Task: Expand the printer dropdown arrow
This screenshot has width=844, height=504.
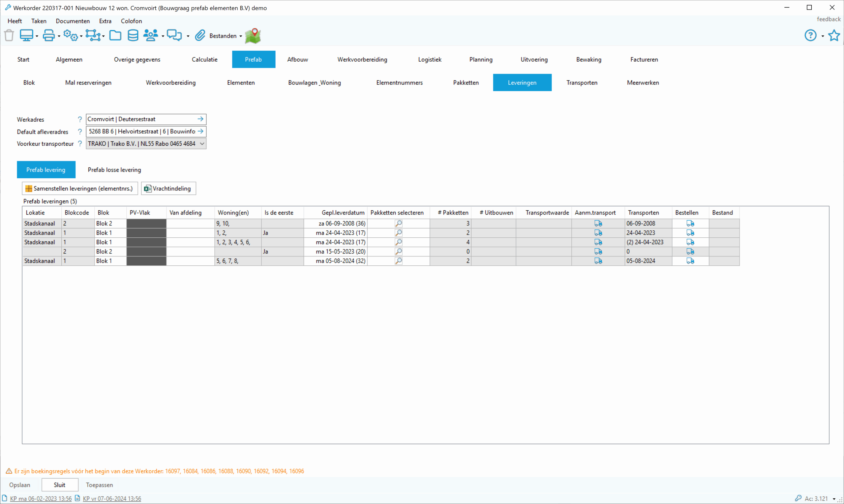Action: pos(59,36)
